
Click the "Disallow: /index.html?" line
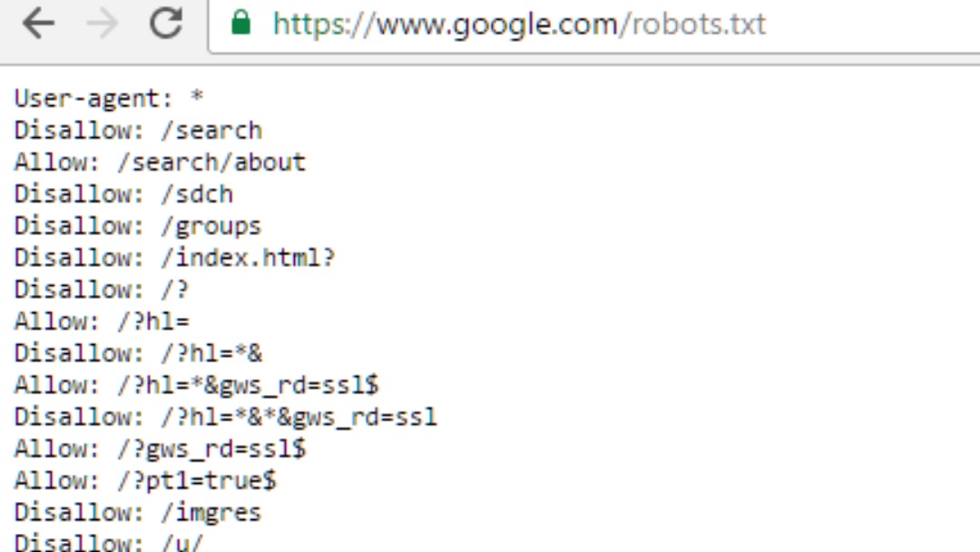click(174, 257)
